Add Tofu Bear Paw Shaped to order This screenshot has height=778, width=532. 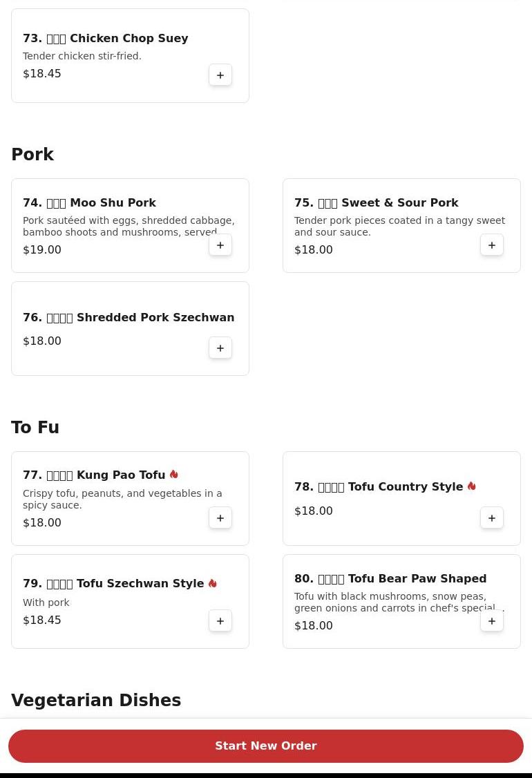(492, 621)
